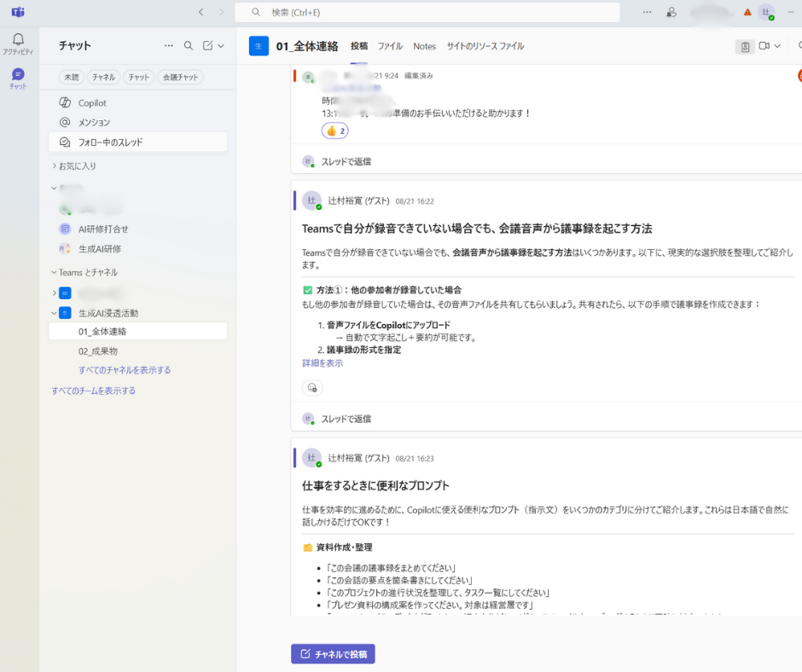Click 辻村裕寛 avatar on the 16:23 post

[311, 458]
